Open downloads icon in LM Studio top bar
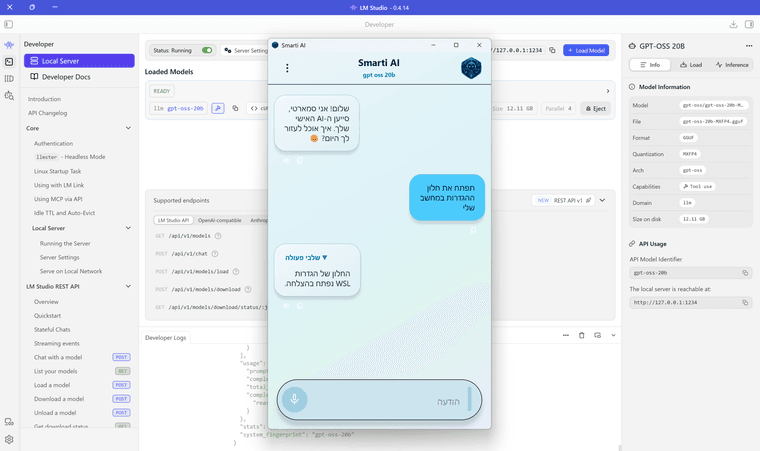Image resolution: width=760 pixels, height=451 pixels. tap(733, 24)
